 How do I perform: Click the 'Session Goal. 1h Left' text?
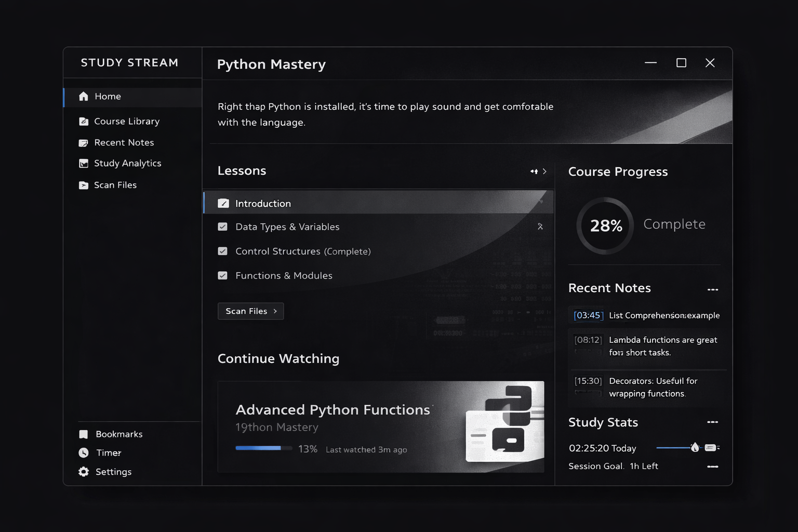(613, 466)
